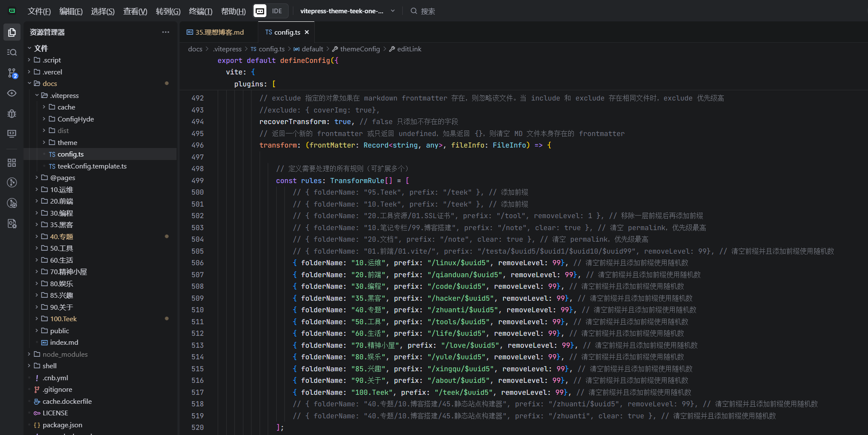Click the IDE mode icon button in title bar
Viewport: 868px width, 435px height.
[x=260, y=11]
